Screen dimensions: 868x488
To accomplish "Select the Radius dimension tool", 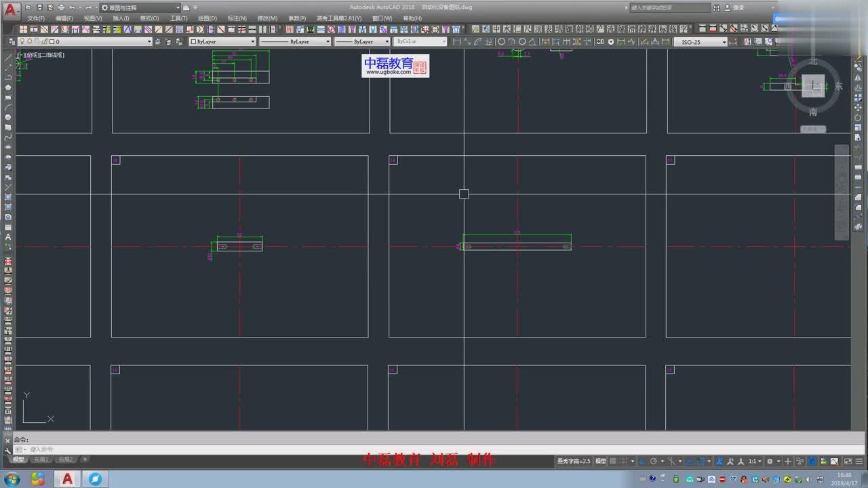I will point(501,41).
